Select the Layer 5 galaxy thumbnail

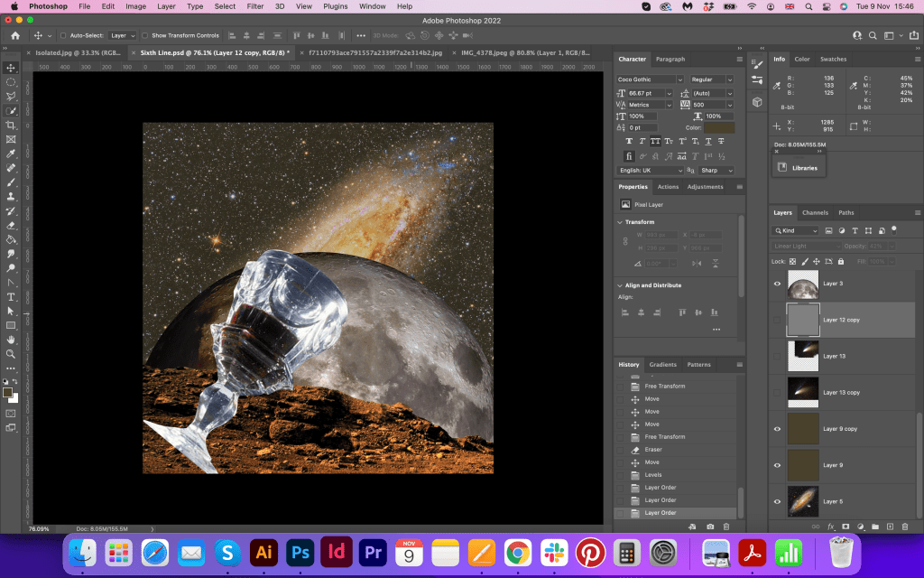coord(803,502)
